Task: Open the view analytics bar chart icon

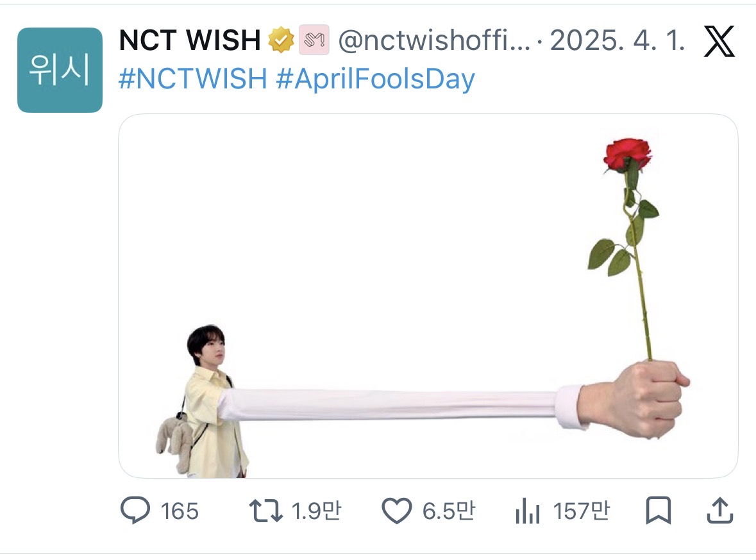Action: [x=527, y=511]
